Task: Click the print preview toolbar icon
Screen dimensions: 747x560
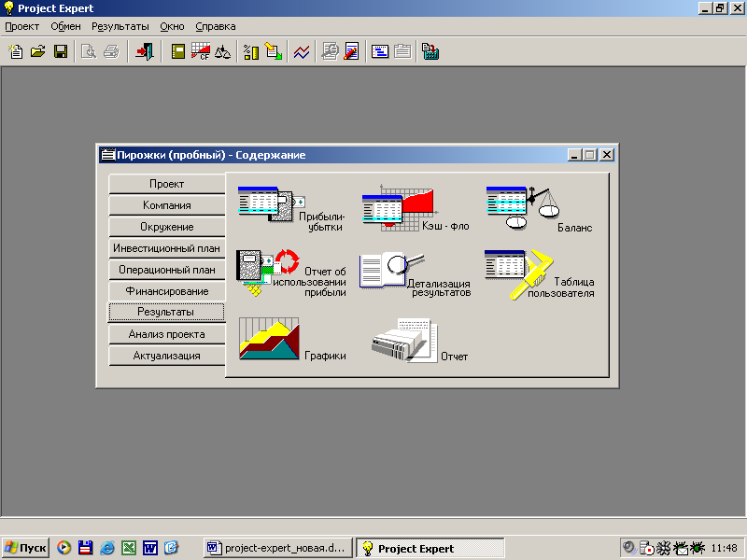Action: tap(89, 51)
